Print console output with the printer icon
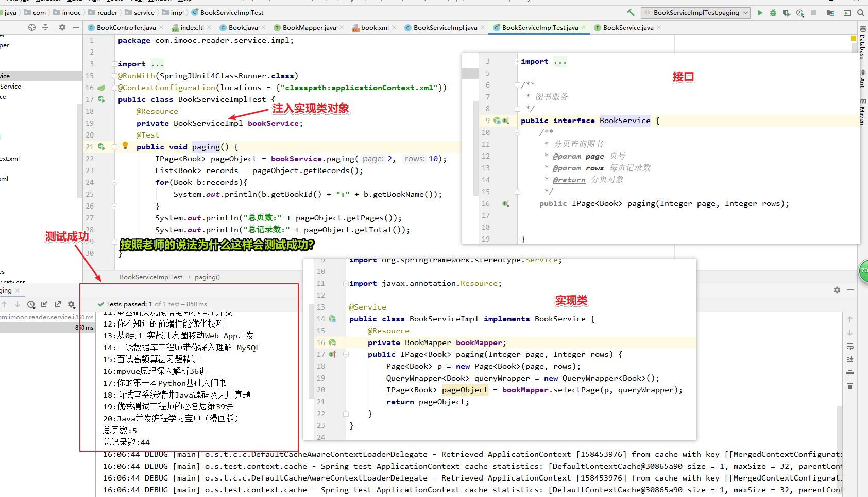Viewport: 868px width, 497px height. (x=850, y=373)
